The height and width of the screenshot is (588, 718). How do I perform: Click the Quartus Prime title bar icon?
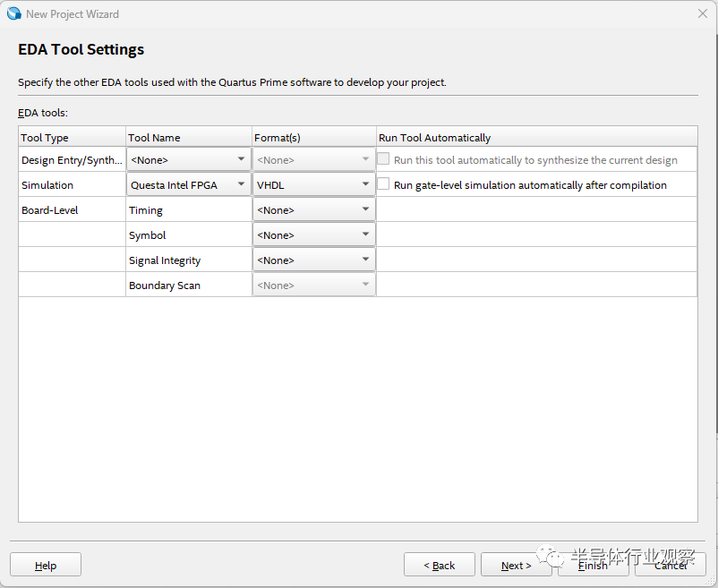tap(13, 13)
